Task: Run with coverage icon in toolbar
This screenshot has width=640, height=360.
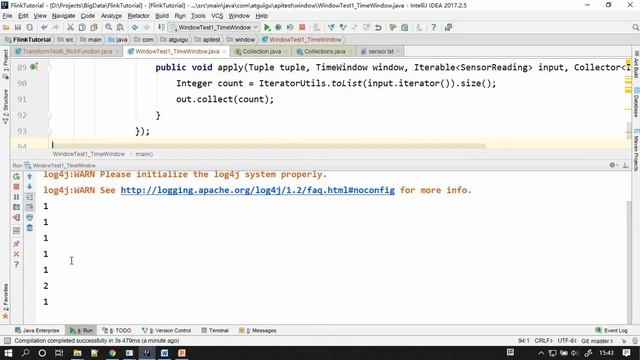Action: (290, 27)
